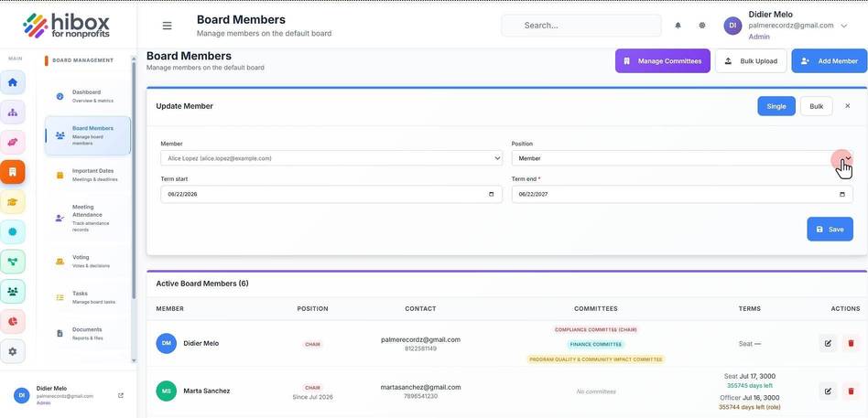Expand the user account chevron in header
Image resolution: width=868 pixels, height=418 pixels.
[843, 26]
